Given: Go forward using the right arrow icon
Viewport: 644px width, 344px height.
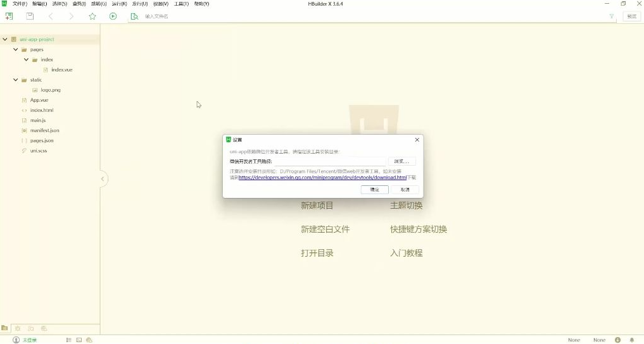Looking at the screenshot, I should click(72, 16).
